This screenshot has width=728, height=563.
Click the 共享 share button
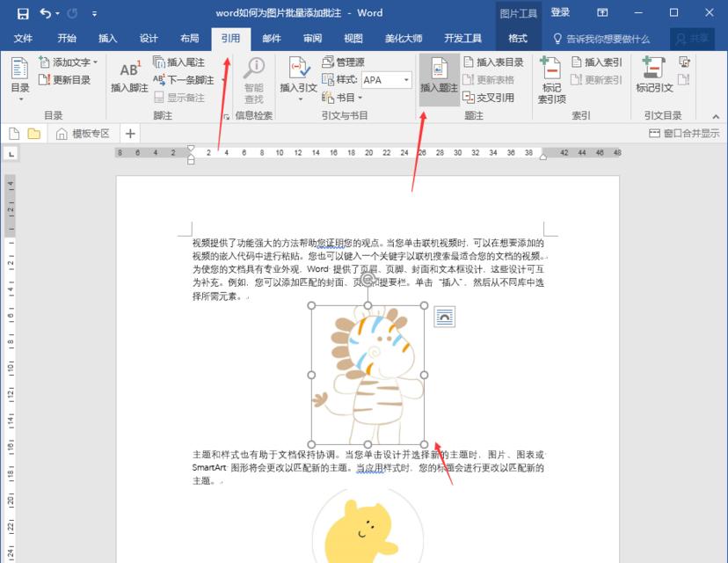pyautogui.click(x=692, y=39)
